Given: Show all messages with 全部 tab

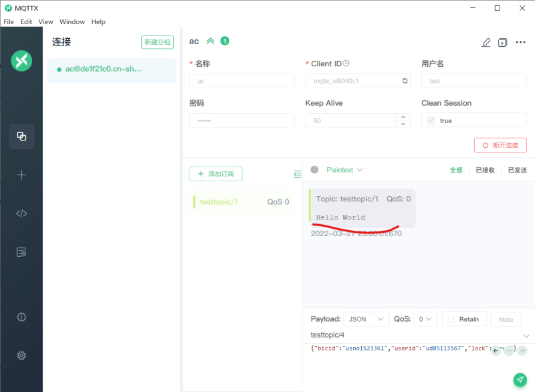Looking at the screenshot, I should coord(456,170).
